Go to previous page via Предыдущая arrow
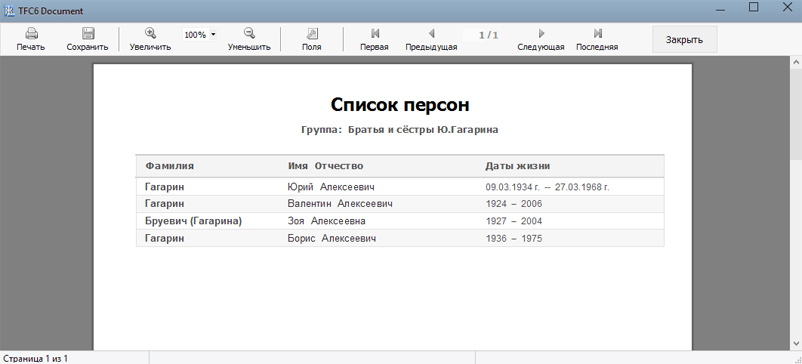 pos(432,34)
